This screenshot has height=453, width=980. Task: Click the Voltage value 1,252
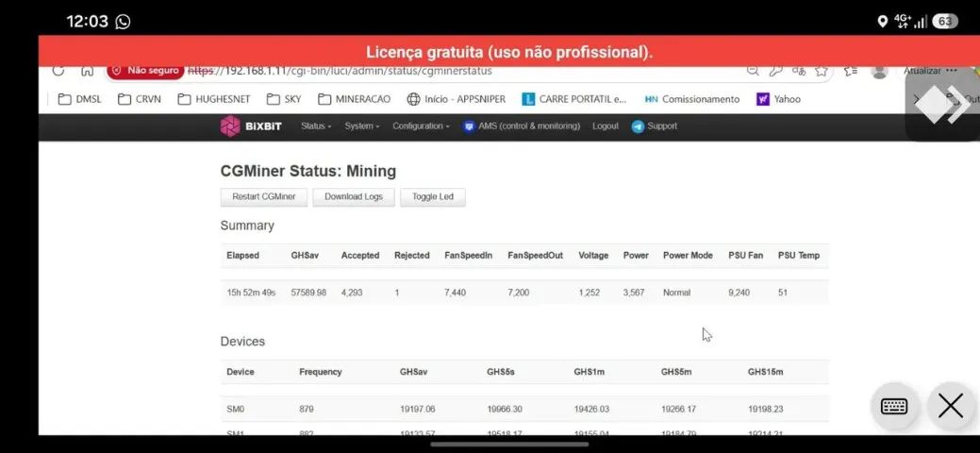[590, 293]
